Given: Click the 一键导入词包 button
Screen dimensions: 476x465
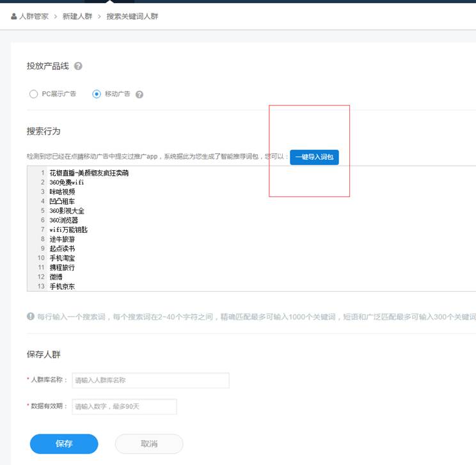Looking at the screenshot, I should pos(314,157).
